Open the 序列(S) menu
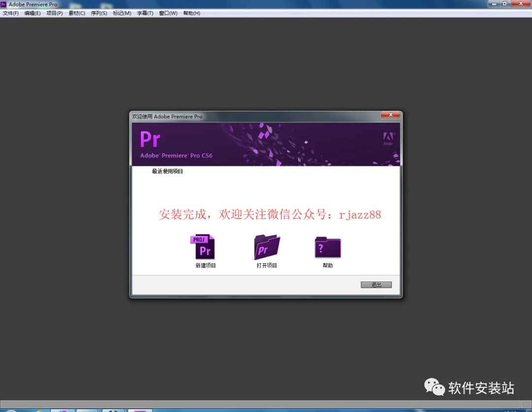532x412 pixels. click(x=99, y=13)
